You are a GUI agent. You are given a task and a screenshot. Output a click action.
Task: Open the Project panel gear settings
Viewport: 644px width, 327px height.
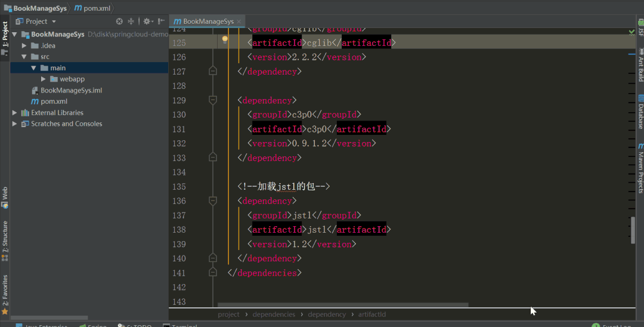pyautogui.click(x=147, y=21)
